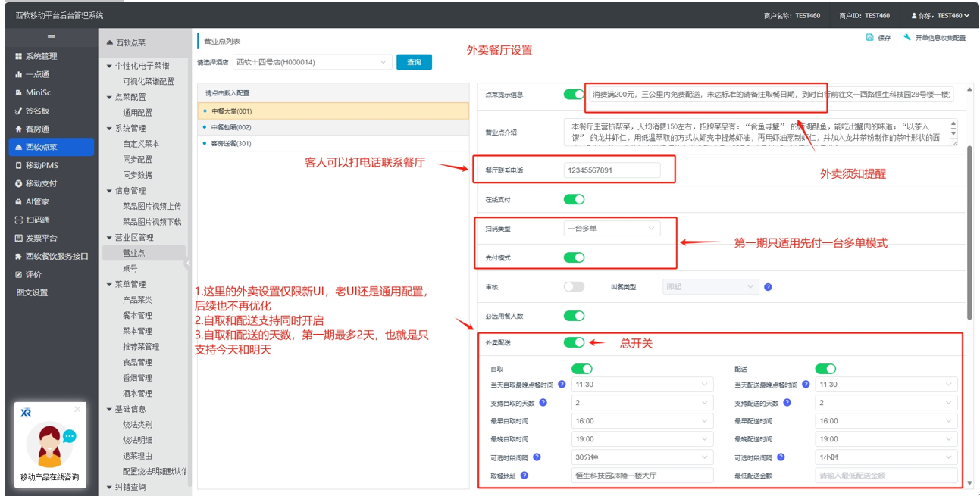Viewport: 980px width, 496px height.
Task: Toggle 点菜提示信息 switch
Action: [574, 95]
